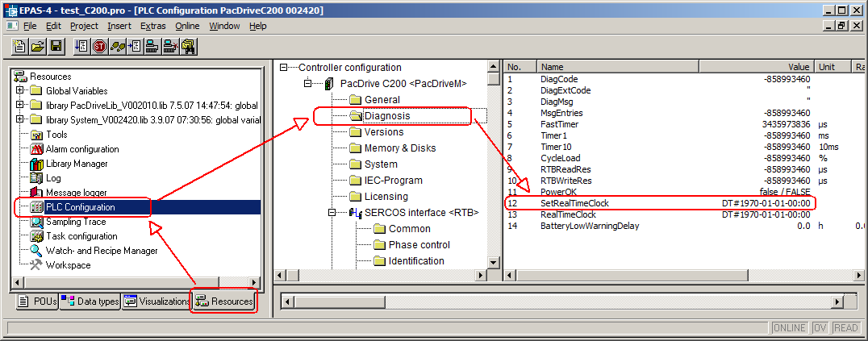Select the Diagnosis folder
The image size is (868, 341).
[x=387, y=116]
